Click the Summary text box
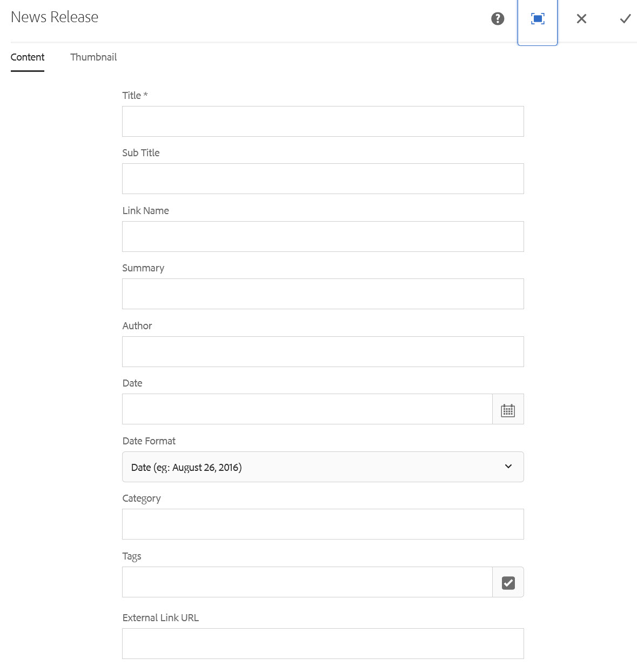 323,294
